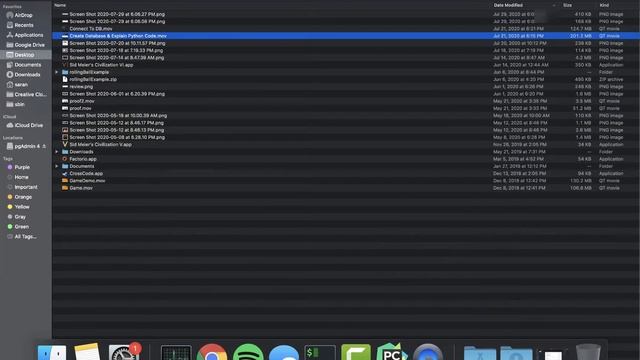Viewport: 640px width, 360px height.
Task: Launch Spotify from the Dock
Action: click(x=248, y=352)
